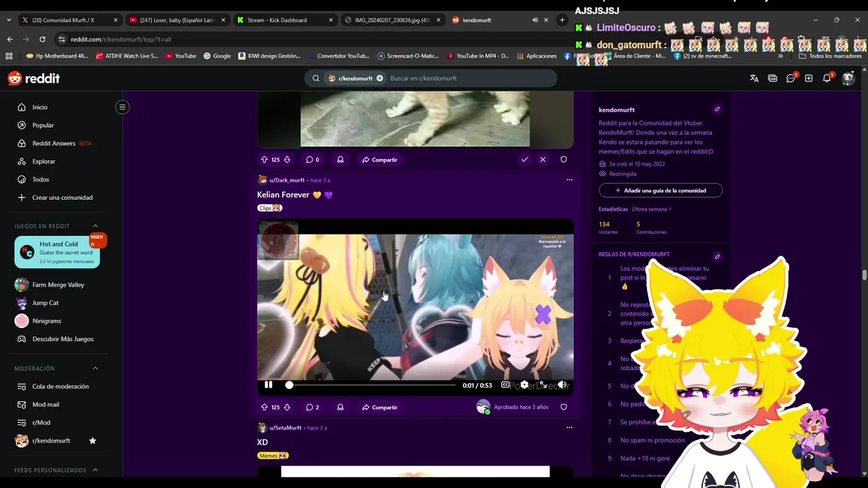Open mod shield on the cat post
The width and height of the screenshot is (868, 488).
(x=564, y=159)
